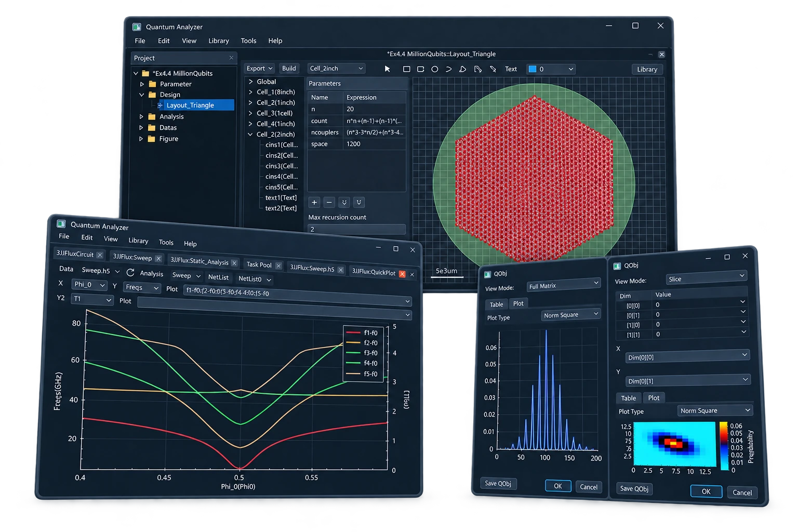The width and height of the screenshot is (798, 532).
Task: Click the Build button
Action: pyautogui.click(x=289, y=69)
